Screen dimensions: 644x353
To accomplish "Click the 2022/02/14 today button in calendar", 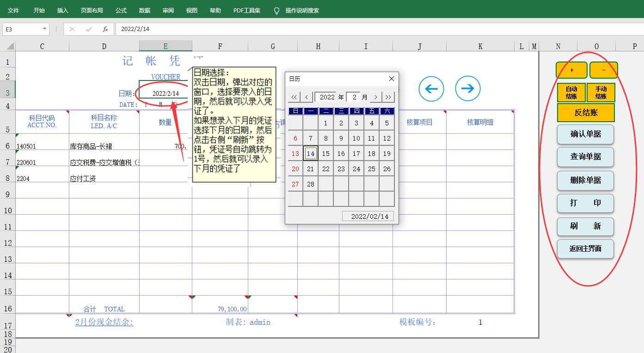I will [369, 217].
